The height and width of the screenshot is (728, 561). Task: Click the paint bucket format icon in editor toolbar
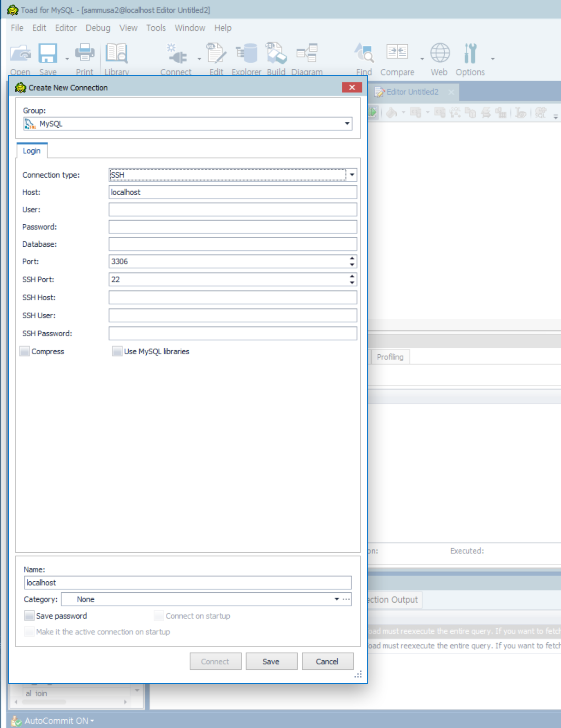[391, 113]
